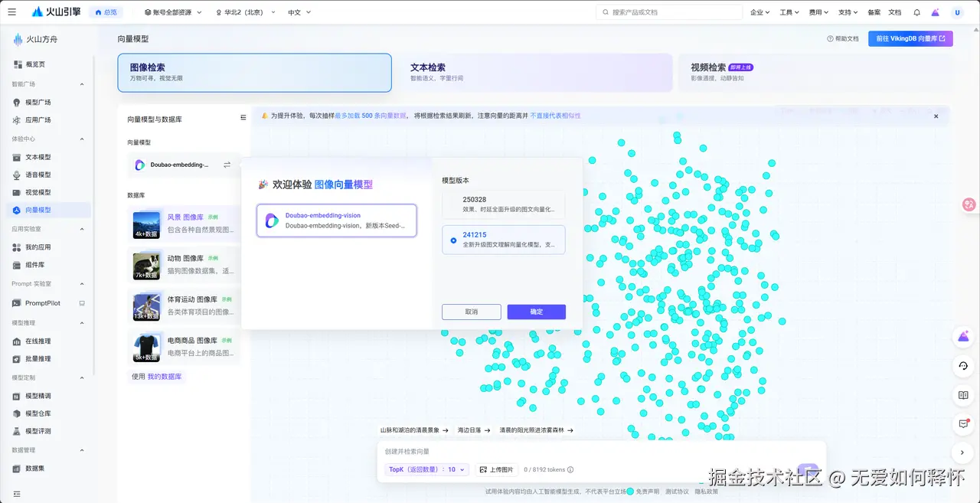Open 组件库 in sidebar
Image resolution: width=980 pixels, height=503 pixels.
coord(35,265)
